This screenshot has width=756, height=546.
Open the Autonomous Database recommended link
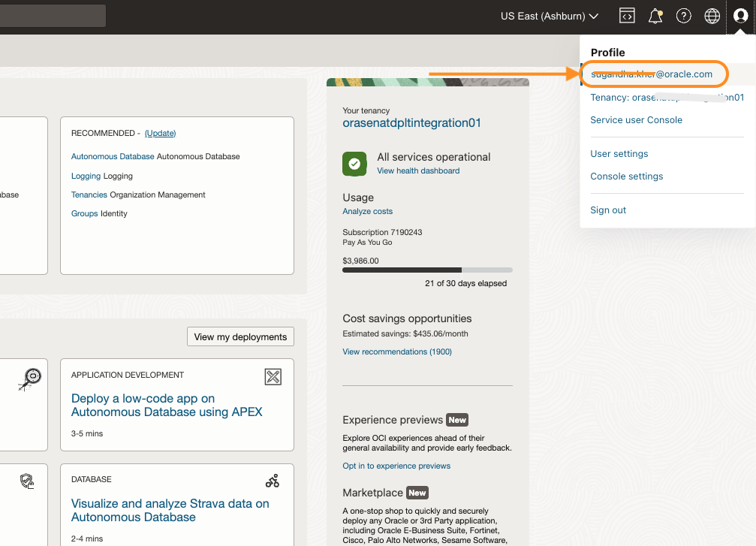pyautogui.click(x=113, y=156)
